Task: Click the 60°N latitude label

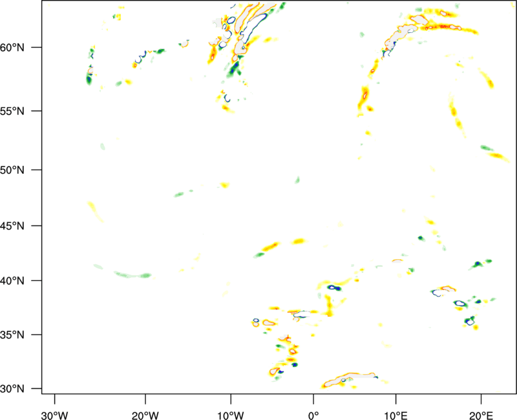Action: (12, 47)
